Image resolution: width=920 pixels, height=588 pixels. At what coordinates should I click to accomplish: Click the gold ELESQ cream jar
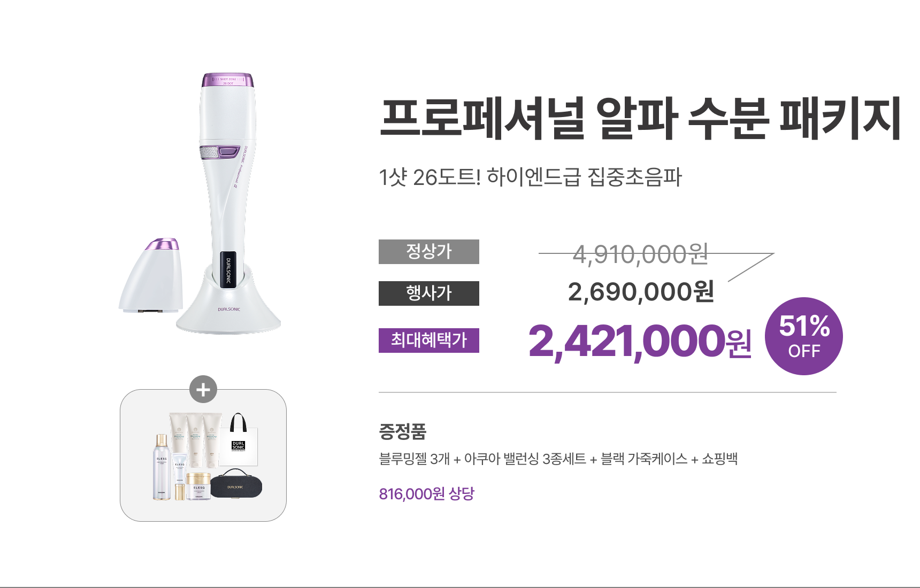click(199, 485)
